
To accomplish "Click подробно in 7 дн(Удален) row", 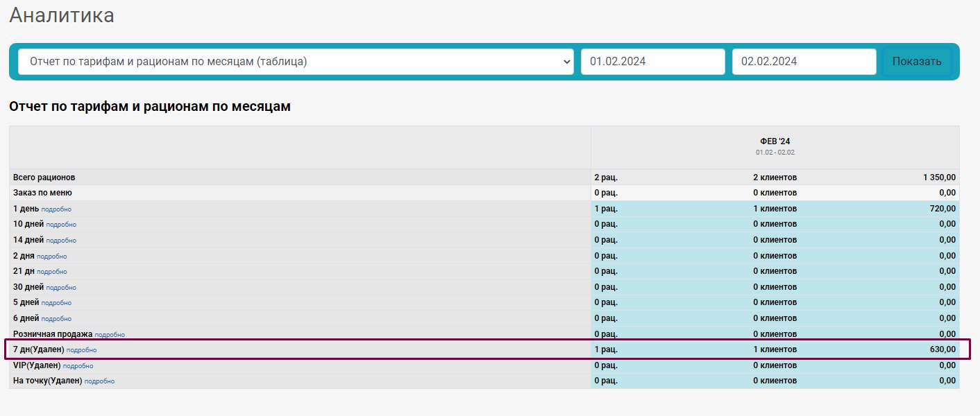I will tap(81, 350).
